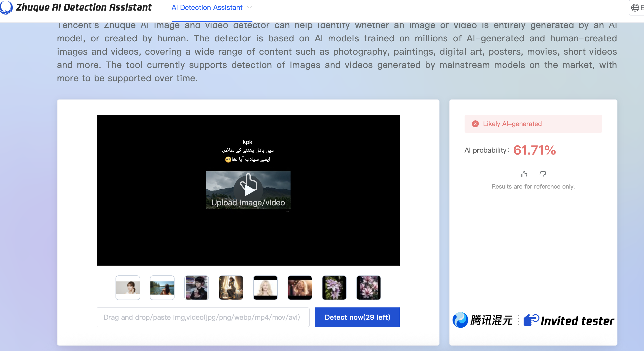Click the red X Likely AI-generated icon
Screen dimensions: 644x351
[475, 124]
